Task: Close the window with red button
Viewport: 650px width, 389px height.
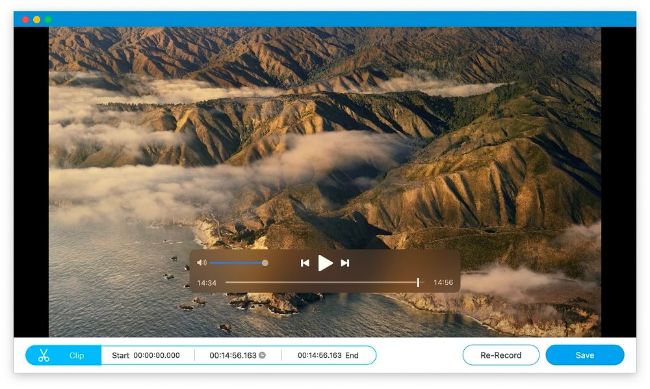Action: point(25,19)
